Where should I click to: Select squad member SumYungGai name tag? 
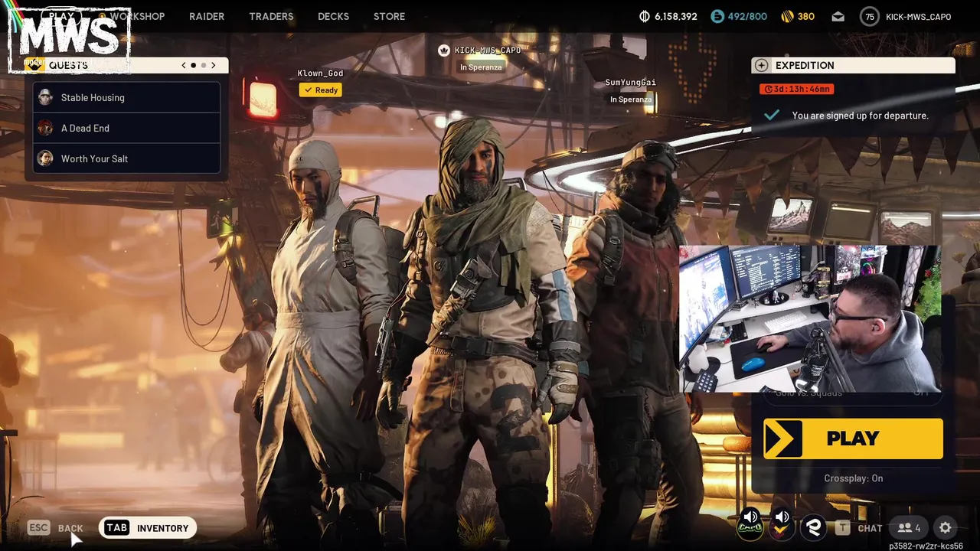[x=630, y=83]
